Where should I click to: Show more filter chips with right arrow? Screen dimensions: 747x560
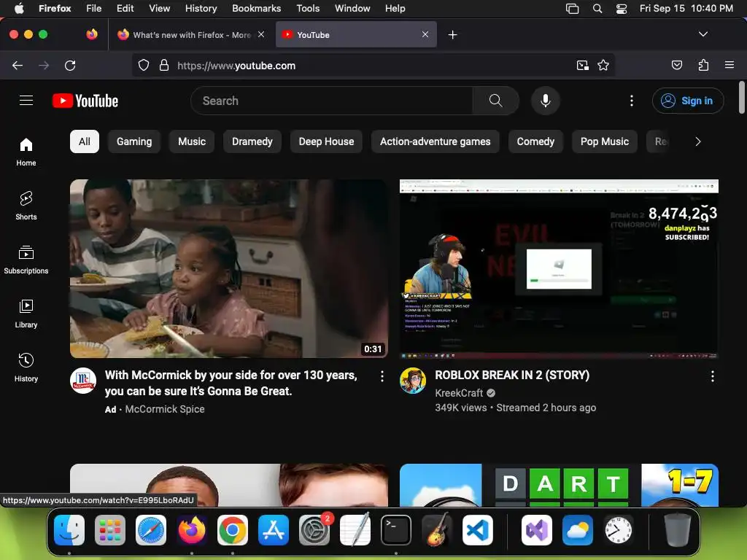697,141
